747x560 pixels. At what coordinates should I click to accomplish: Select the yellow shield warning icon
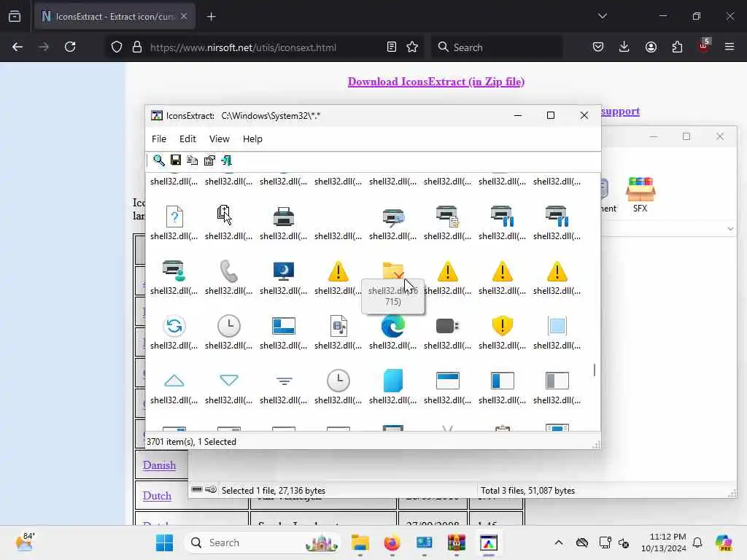[502, 326]
